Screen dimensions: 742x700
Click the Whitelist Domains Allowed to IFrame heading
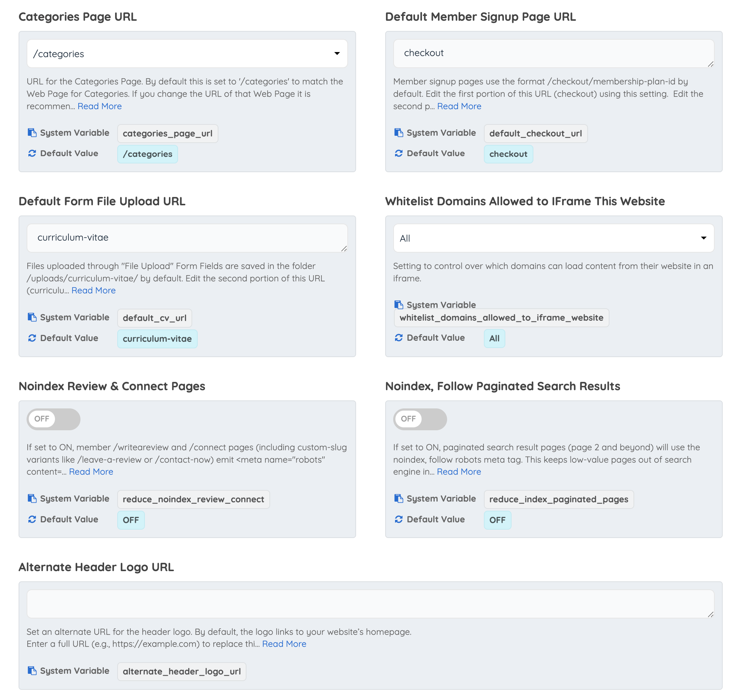(x=525, y=202)
